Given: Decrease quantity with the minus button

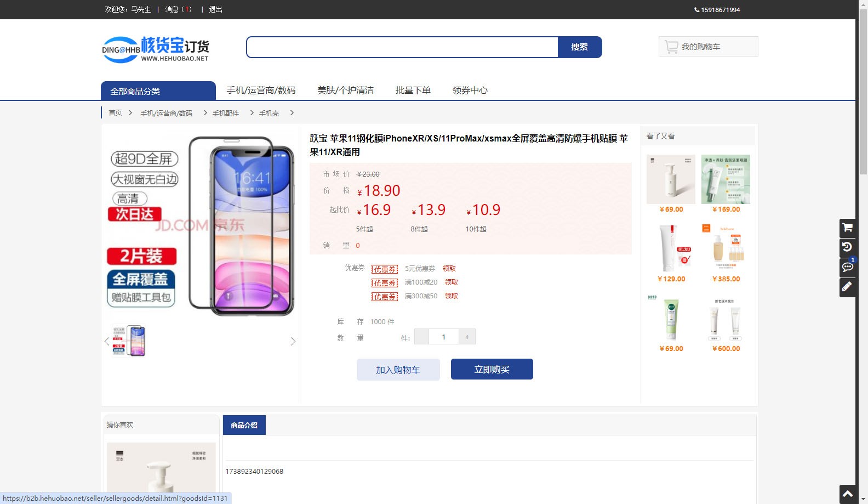Looking at the screenshot, I should click(x=421, y=337).
